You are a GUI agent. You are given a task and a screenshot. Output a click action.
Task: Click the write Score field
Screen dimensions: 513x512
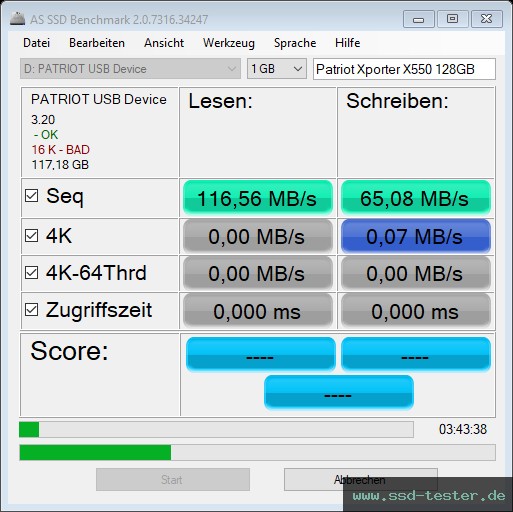click(x=416, y=354)
